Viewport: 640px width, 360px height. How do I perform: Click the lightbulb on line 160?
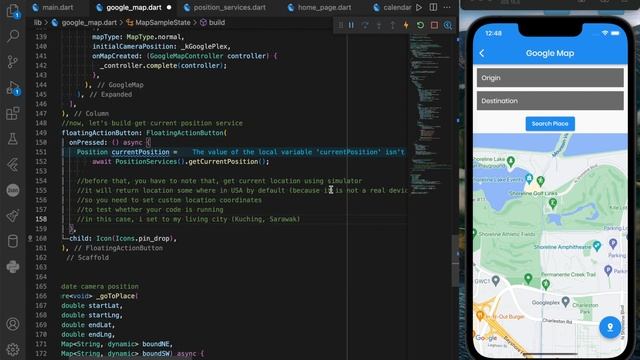click(30, 238)
